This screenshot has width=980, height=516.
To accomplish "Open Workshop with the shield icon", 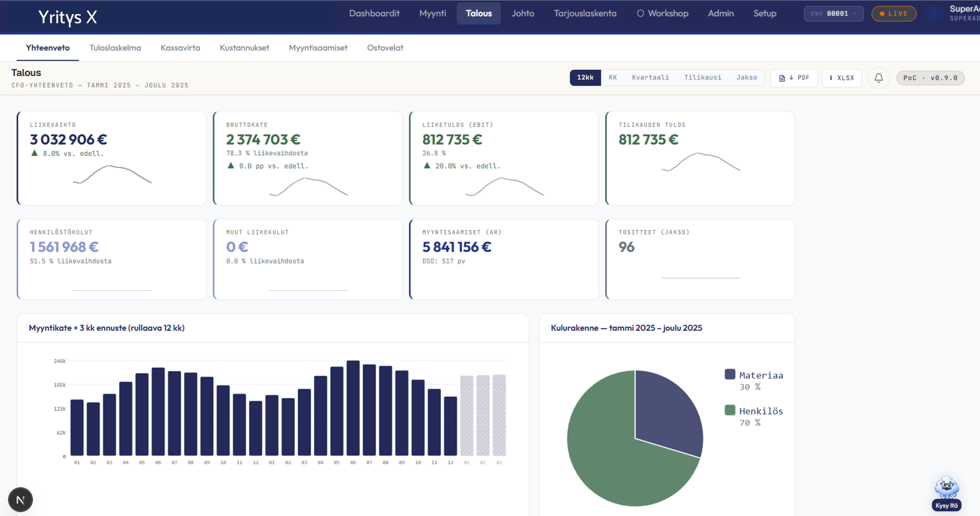I will (663, 13).
